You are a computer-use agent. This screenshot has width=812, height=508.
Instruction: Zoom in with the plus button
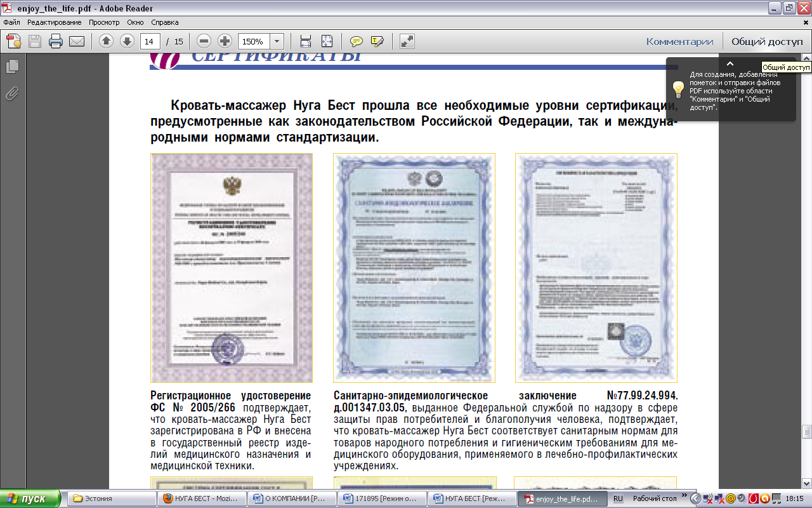(225, 41)
